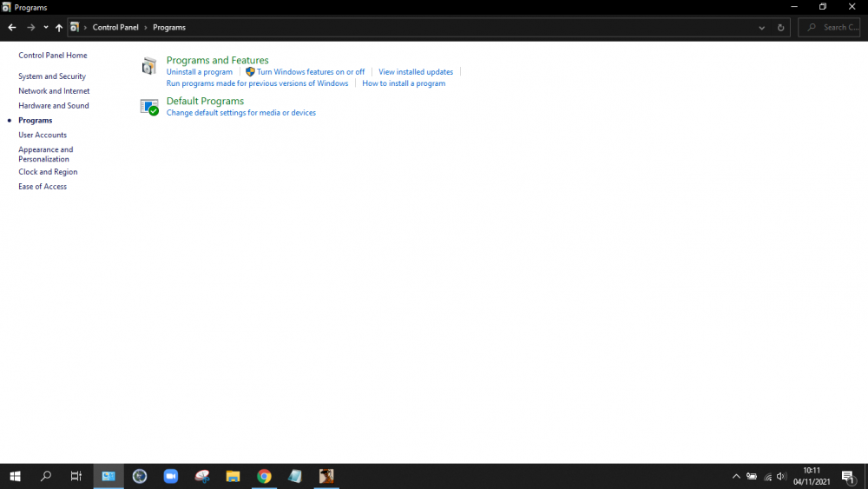Show hidden system tray icons
This screenshot has height=489, width=868.
click(x=736, y=476)
